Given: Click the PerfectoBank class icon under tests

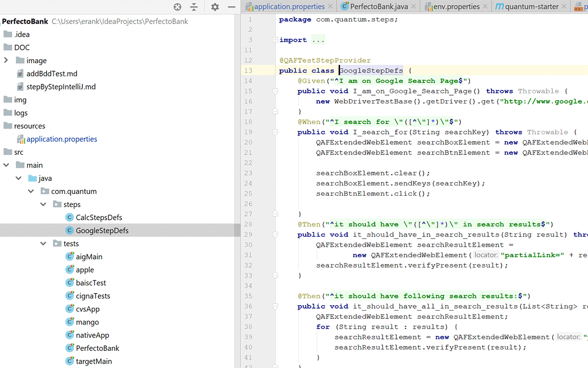Looking at the screenshot, I should [70, 348].
